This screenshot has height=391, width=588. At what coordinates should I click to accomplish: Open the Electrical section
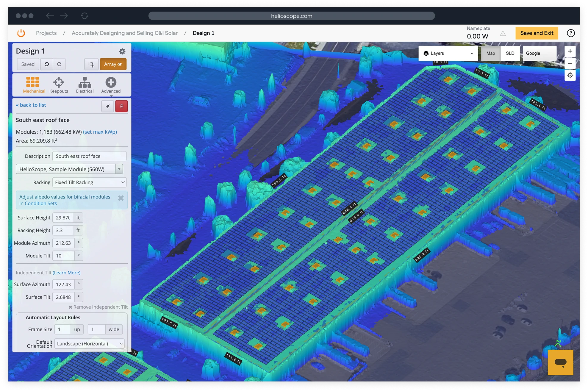85,85
